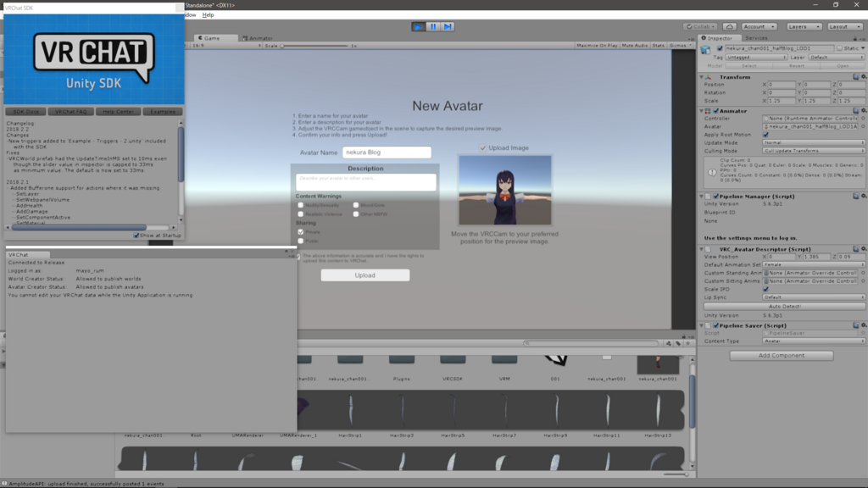
Task: Open Animator component help book icon
Action: pyautogui.click(x=856, y=111)
